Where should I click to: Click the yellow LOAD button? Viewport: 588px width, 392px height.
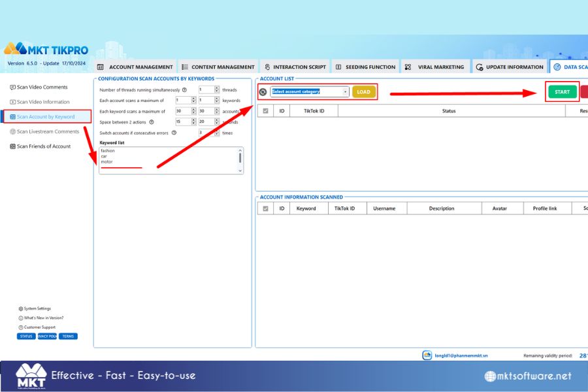tap(363, 91)
